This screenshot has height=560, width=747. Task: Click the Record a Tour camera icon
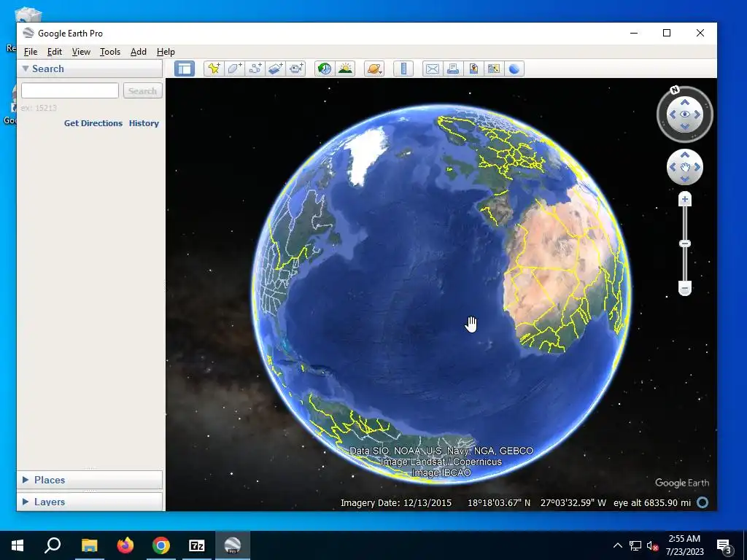coord(296,69)
